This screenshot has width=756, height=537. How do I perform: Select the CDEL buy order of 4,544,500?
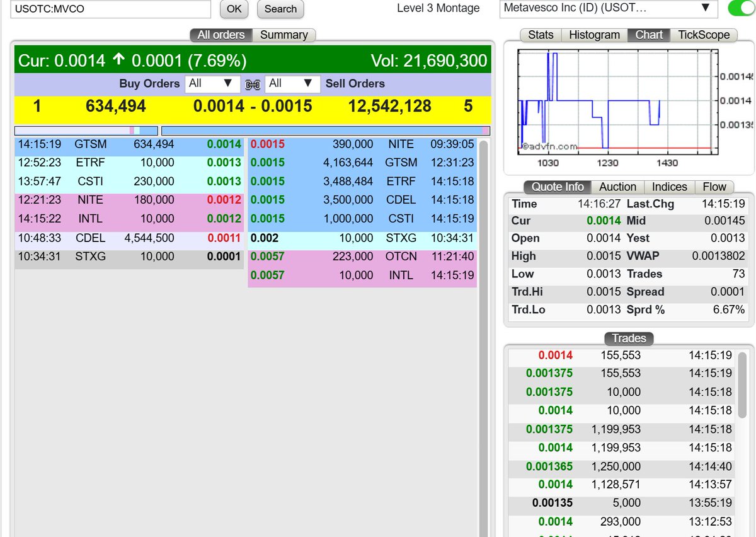point(129,238)
